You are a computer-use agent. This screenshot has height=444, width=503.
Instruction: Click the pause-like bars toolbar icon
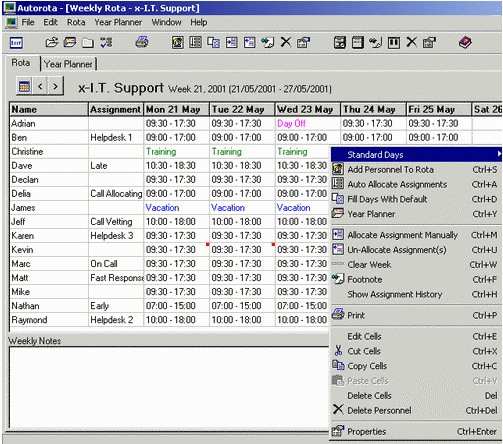click(x=394, y=42)
